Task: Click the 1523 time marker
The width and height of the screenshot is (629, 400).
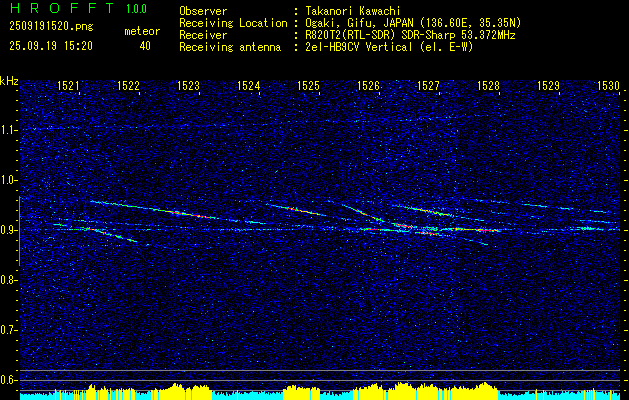Action: click(189, 85)
